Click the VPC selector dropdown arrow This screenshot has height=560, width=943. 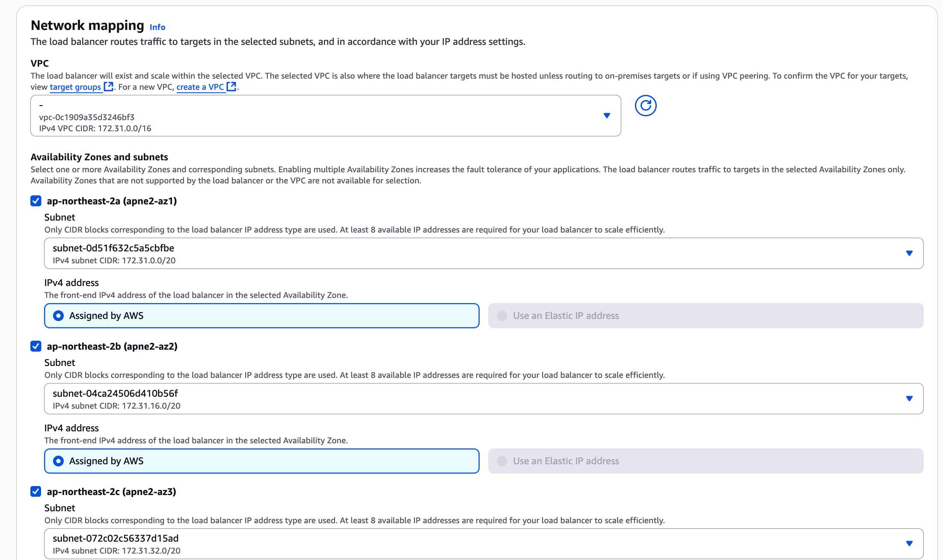[606, 116]
